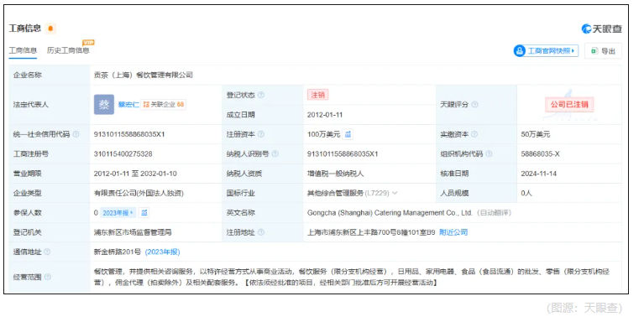Screen dimensions: 644x317
Task: Click help icon next to 通信地址
Action: pos(47,252)
